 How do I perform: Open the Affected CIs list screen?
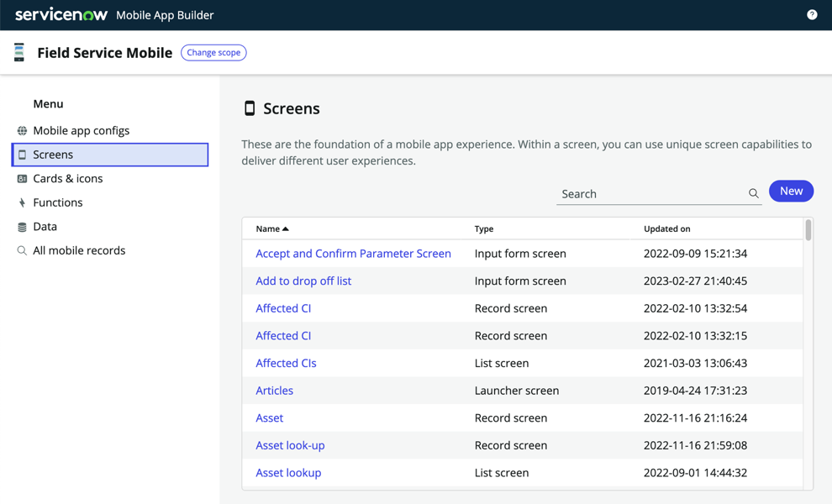click(x=286, y=364)
